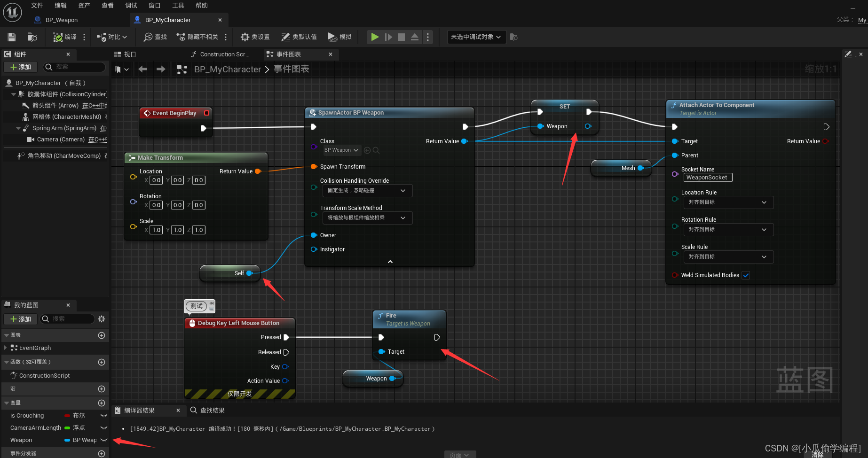The height and width of the screenshot is (458, 868).
Task: Toggle Weld Simulated Bodies checkbox
Action: [746, 275]
